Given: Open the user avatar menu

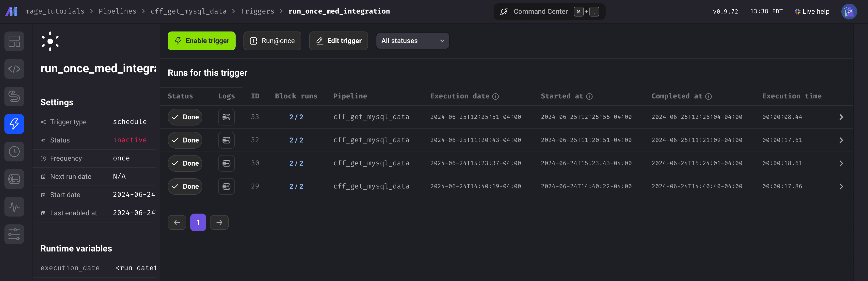Looking at the screenshot, I should pos(849,12).
